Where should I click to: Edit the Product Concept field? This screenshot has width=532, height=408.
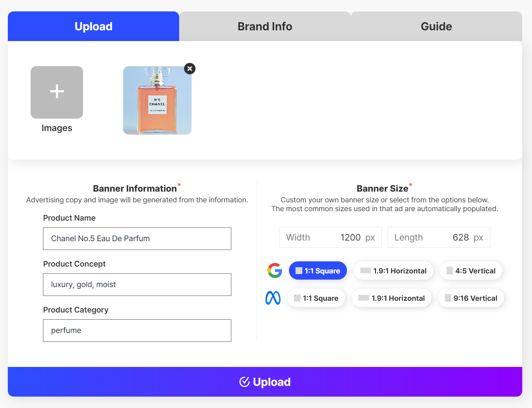pos(137,284)
